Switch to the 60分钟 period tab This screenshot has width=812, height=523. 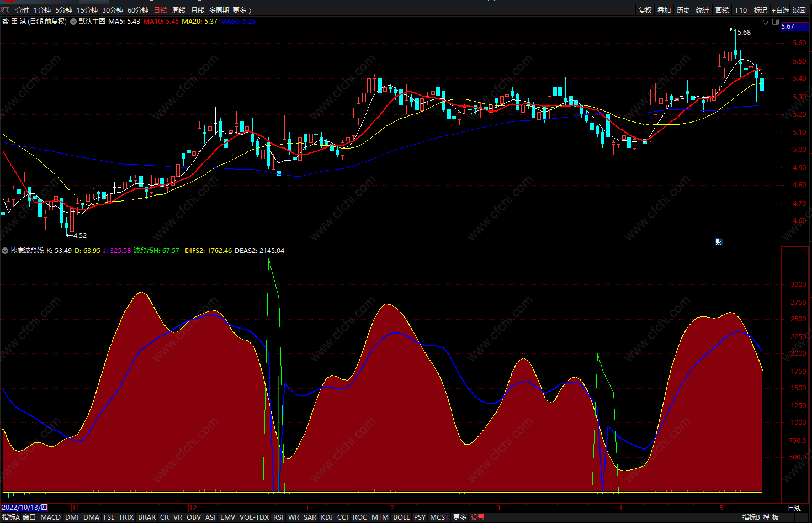point(138,10)
